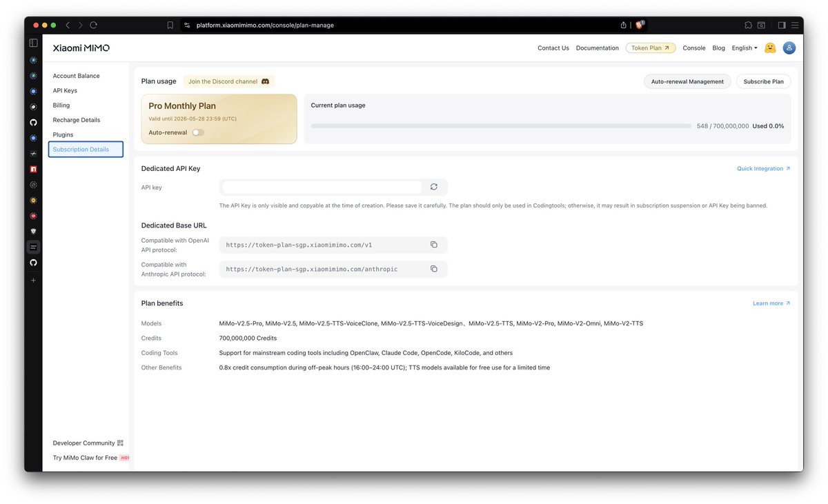Add a new tab with plus icon

click(x=33, y=280)
